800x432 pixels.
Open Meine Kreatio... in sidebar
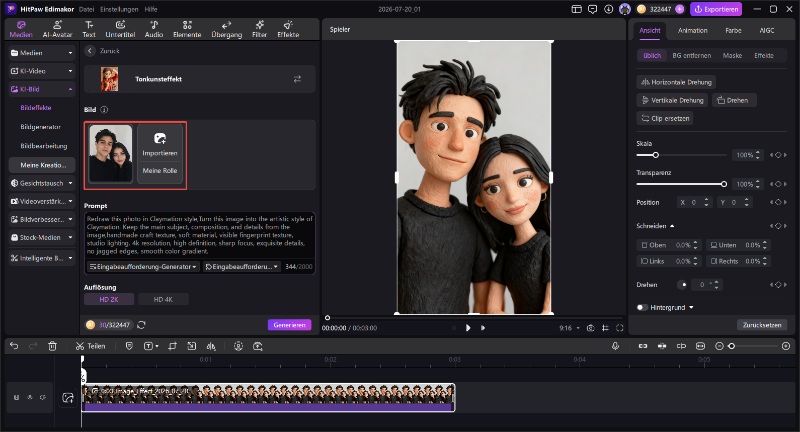(42, 165)
